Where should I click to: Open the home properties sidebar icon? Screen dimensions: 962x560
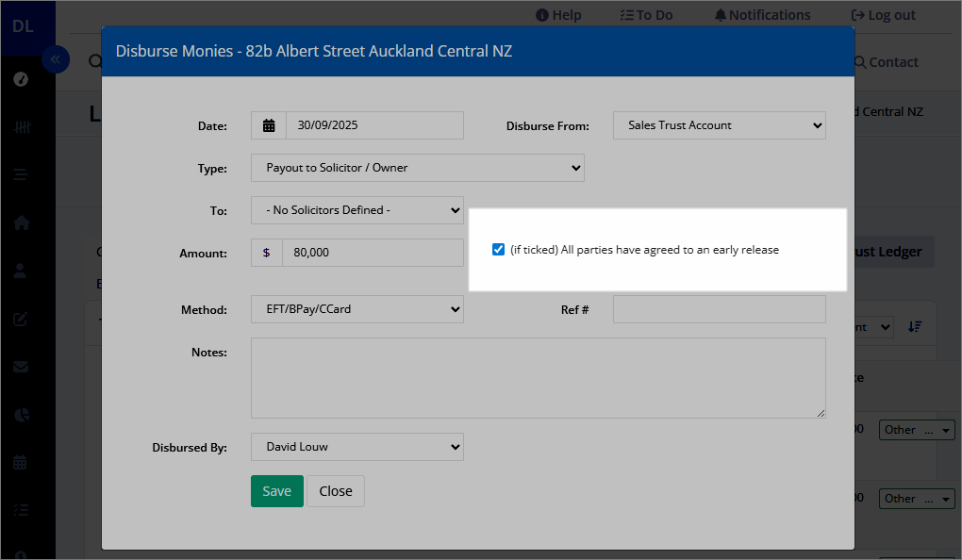click(x=21, y=222)
